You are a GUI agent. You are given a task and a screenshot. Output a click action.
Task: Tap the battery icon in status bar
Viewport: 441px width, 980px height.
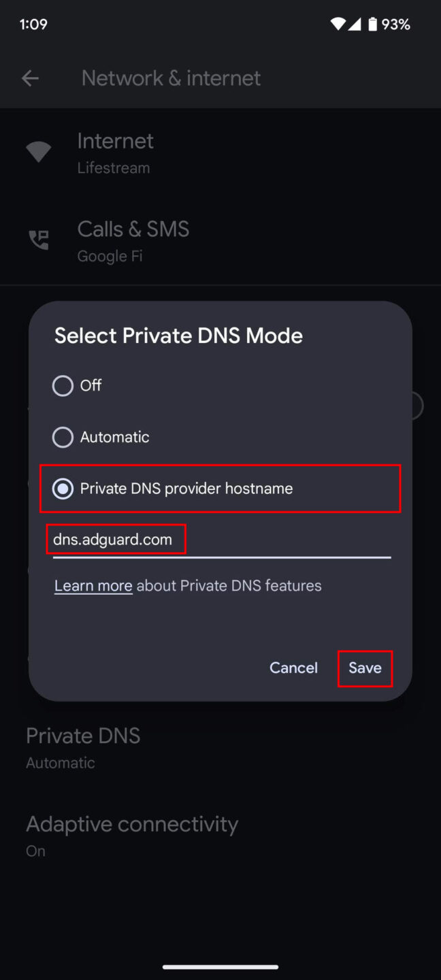click(x=372, y=24)
